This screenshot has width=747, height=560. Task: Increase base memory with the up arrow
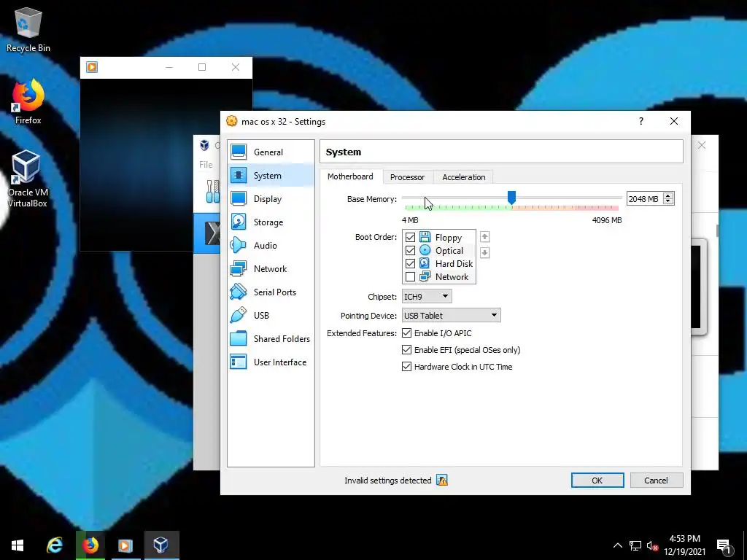point(668,195)
